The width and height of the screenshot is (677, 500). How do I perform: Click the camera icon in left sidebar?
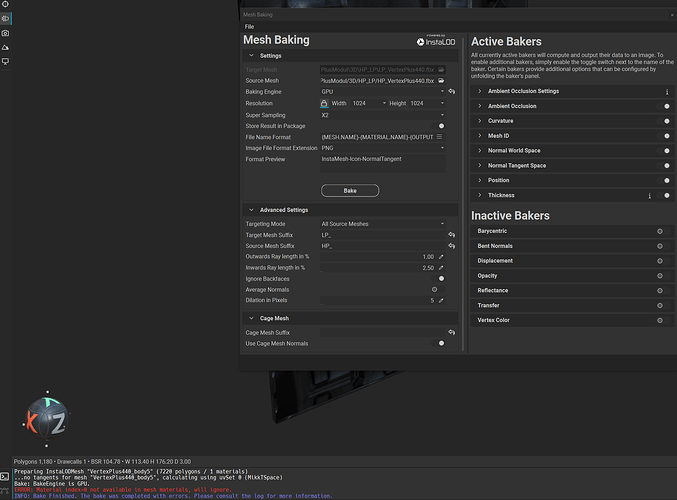5,33
